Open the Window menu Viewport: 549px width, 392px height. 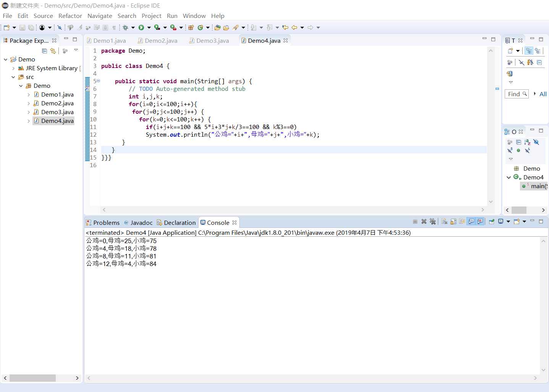pos(194,16)
